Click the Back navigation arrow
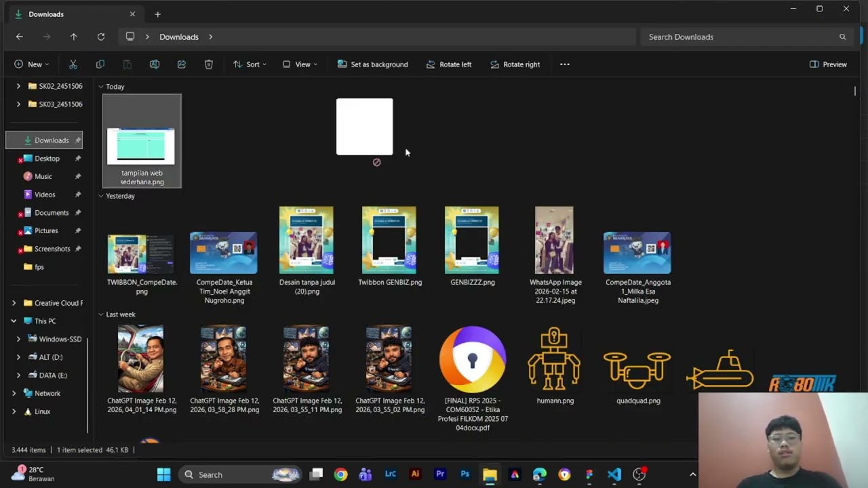Viewport: 868px width, 488px height. (20, 37)
